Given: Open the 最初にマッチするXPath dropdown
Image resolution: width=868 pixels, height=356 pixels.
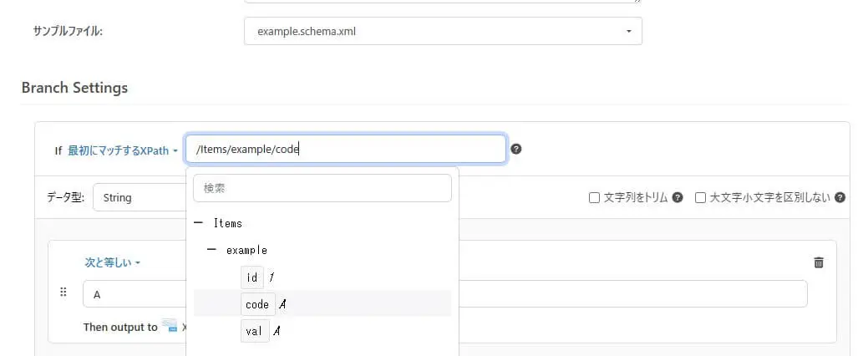Looking at the screenshot, I should coord(123,150).
